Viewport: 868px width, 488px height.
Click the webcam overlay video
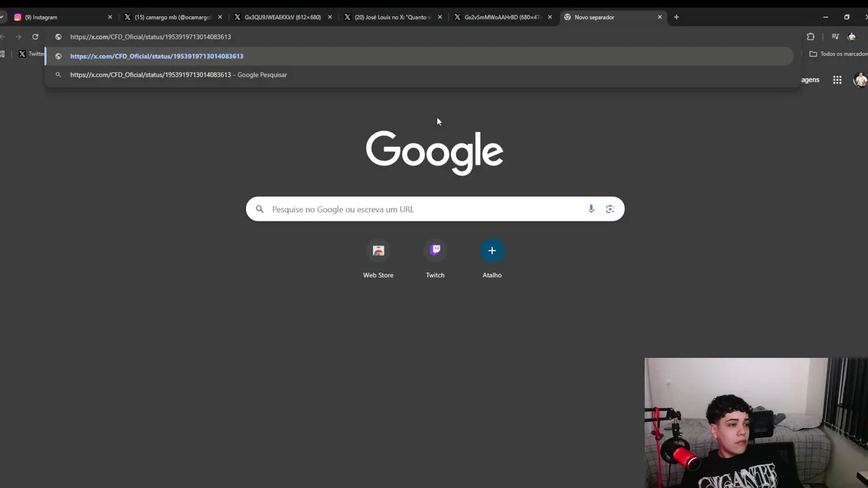(x=756, y=423)
